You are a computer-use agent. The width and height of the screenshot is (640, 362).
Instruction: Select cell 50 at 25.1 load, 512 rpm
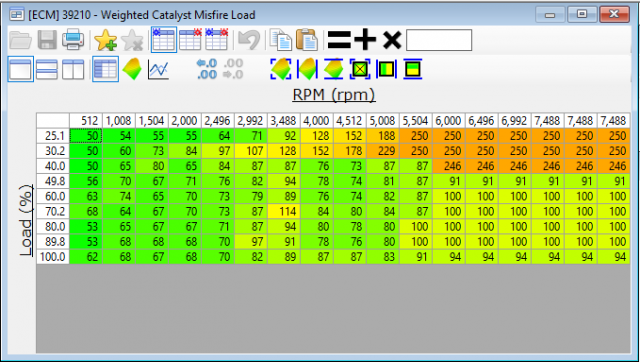click(86, 136)
